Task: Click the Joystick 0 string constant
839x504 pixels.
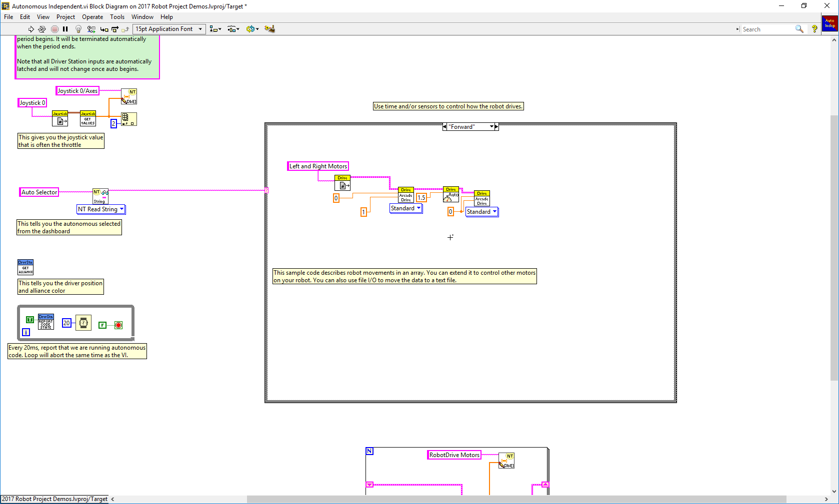Action: coord(32,103)
